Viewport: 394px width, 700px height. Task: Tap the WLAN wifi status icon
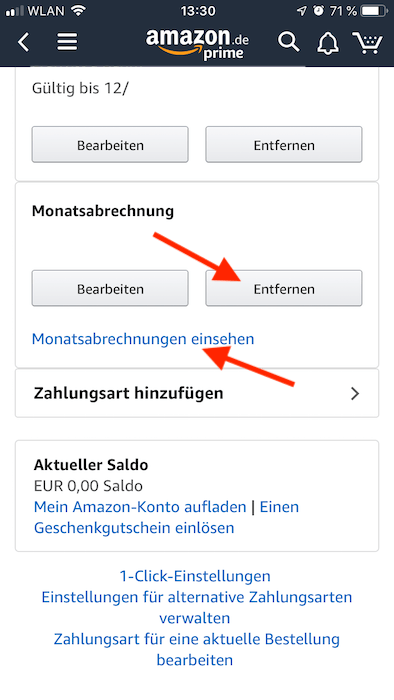tap(78, 11)
